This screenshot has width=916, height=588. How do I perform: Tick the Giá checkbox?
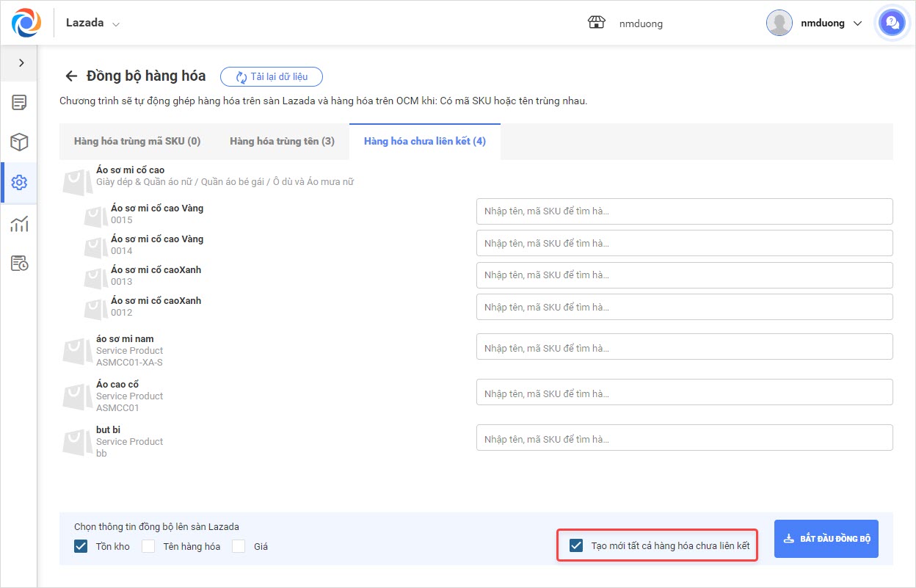pyautogui.click(x=239, y=546)
